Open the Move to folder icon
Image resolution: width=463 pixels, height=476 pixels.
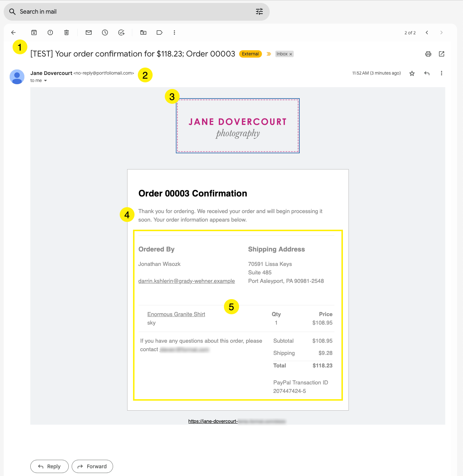(x=143, y=32)
